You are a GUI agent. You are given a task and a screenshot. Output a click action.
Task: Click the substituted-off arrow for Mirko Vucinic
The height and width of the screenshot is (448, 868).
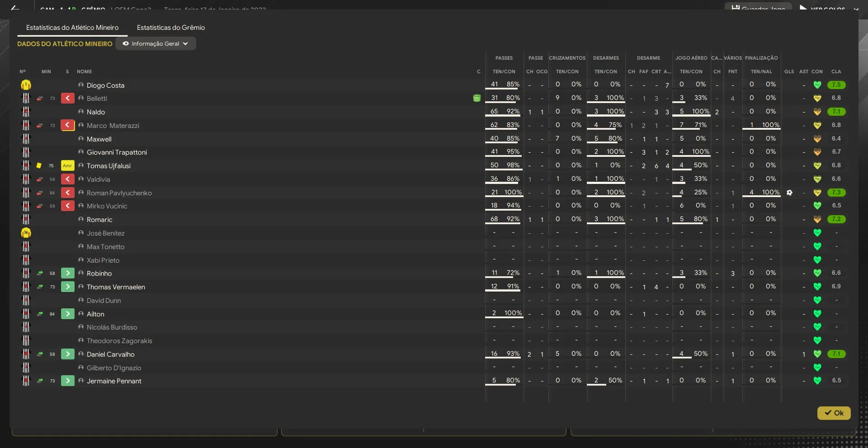coord(68,206)
